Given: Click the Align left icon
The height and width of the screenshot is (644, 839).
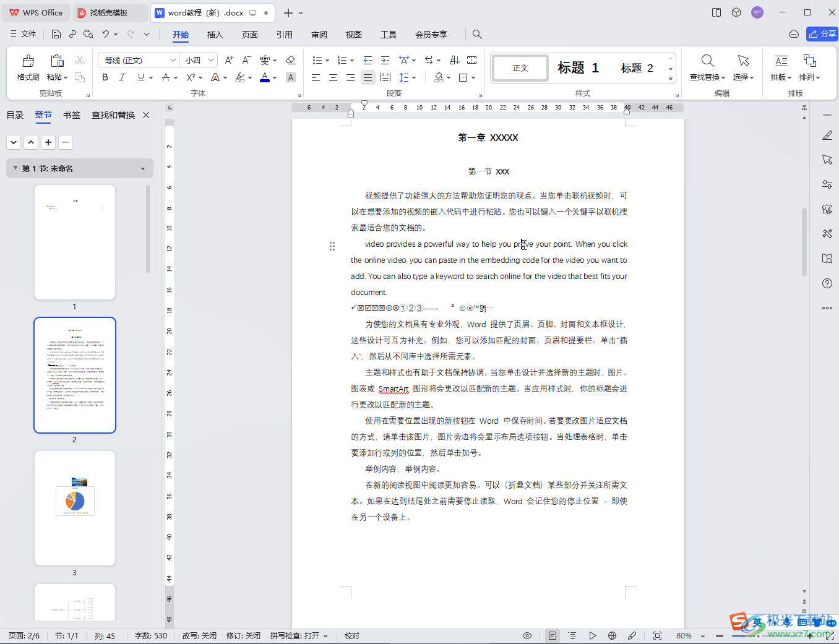Looking at the screenshot, I should click(x=316, y=77).
